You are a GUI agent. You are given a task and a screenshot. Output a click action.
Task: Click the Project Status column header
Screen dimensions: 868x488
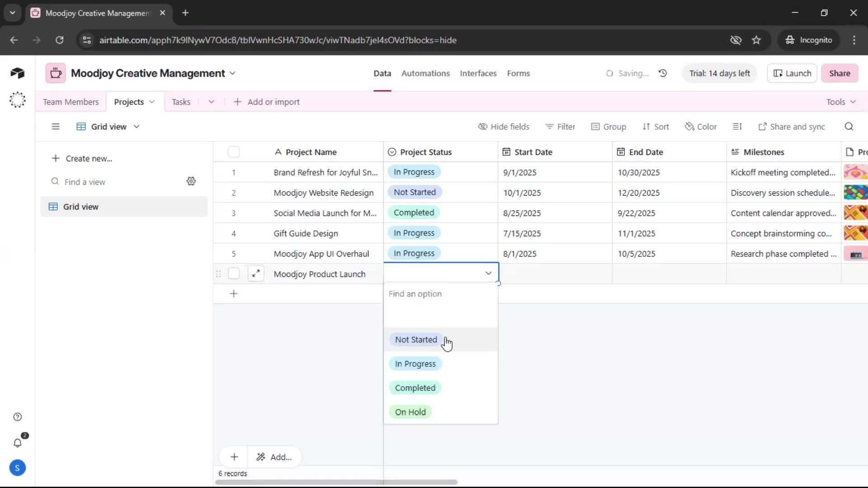[x=441, y=152]
